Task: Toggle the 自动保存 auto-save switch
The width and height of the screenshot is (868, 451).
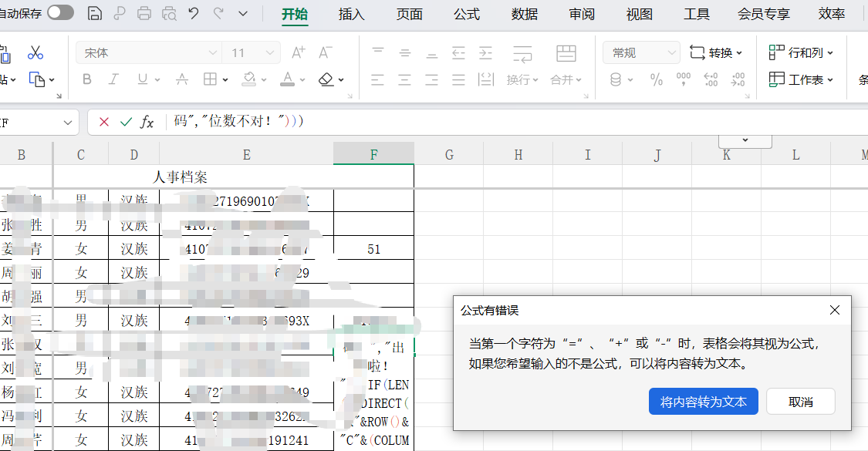Action: click(x=60, y=12)
